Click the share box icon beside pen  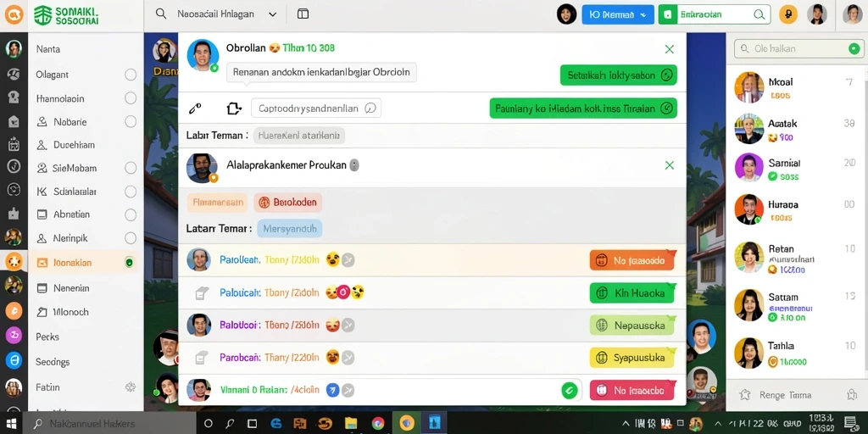pyautogui.click(x=234, y=108)
